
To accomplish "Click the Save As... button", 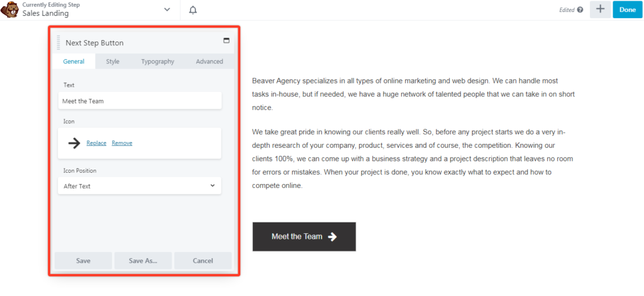I will point(143,261).
